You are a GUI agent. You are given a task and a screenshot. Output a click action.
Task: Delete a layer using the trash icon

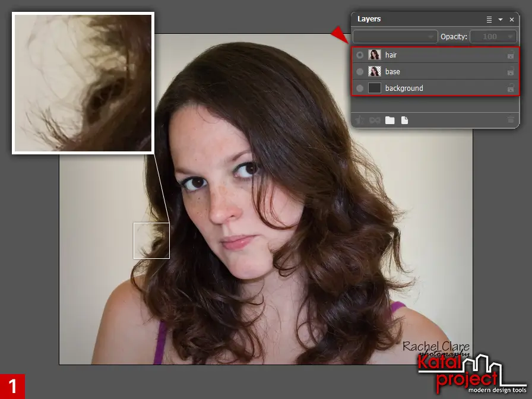(x=509, y=119)
